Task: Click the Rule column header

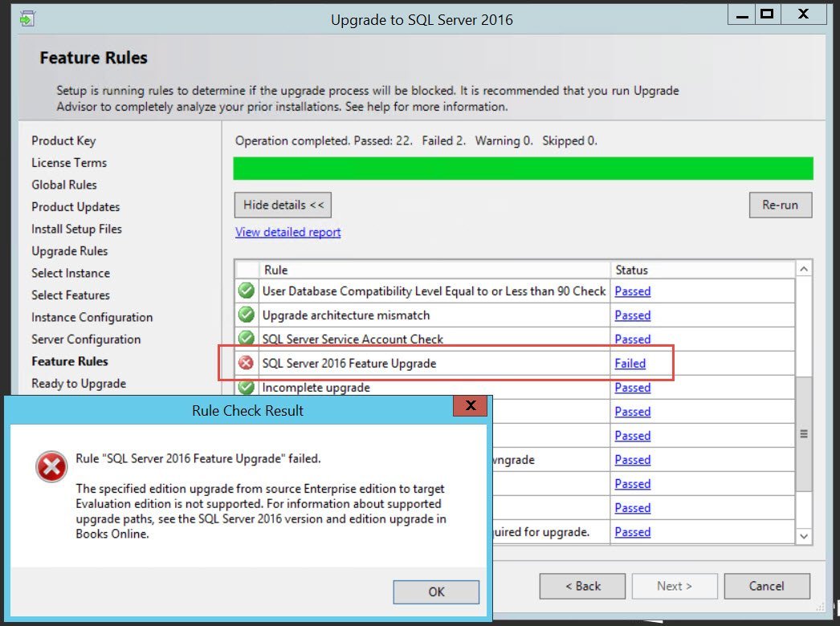Action: (x=434, y=270)
